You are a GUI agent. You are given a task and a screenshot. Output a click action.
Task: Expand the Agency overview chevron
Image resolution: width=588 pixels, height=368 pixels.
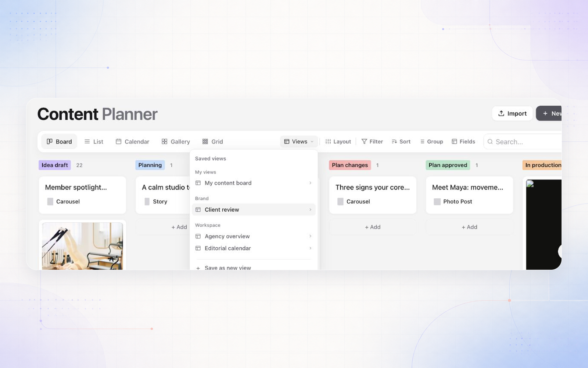[x=310, y=236]
